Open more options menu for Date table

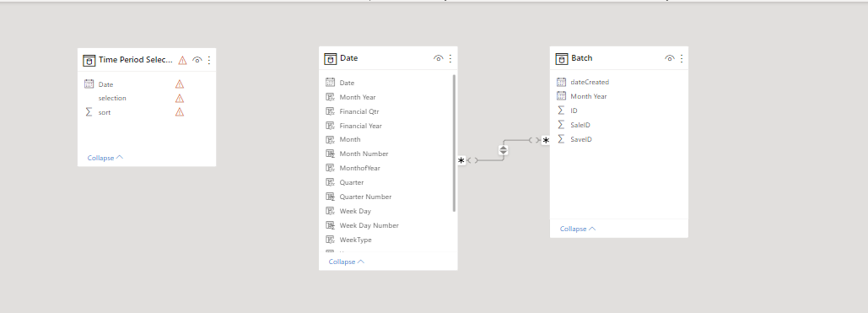pos(450,58)
